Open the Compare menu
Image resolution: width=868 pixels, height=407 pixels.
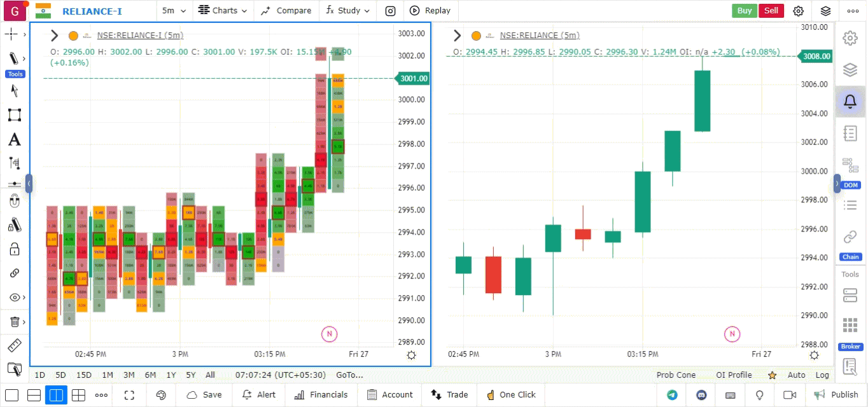coord(286,10)
